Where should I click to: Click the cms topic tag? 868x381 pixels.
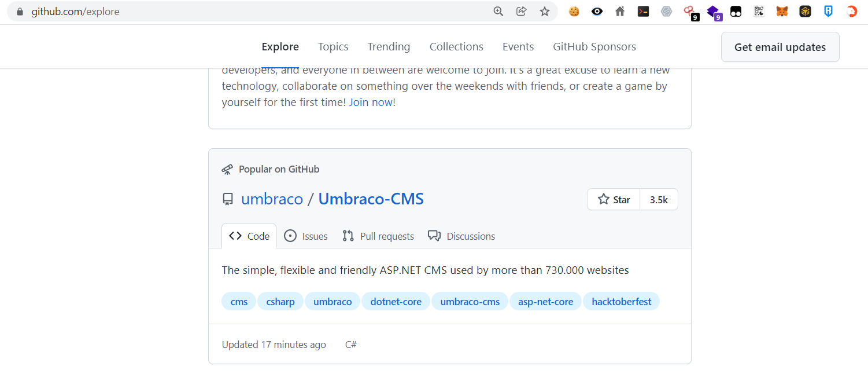(239, 302)
